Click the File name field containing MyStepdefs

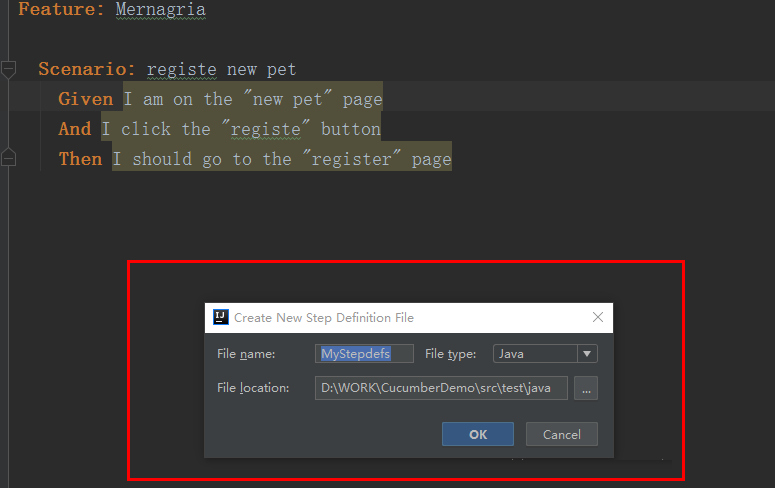coord(364,354)
